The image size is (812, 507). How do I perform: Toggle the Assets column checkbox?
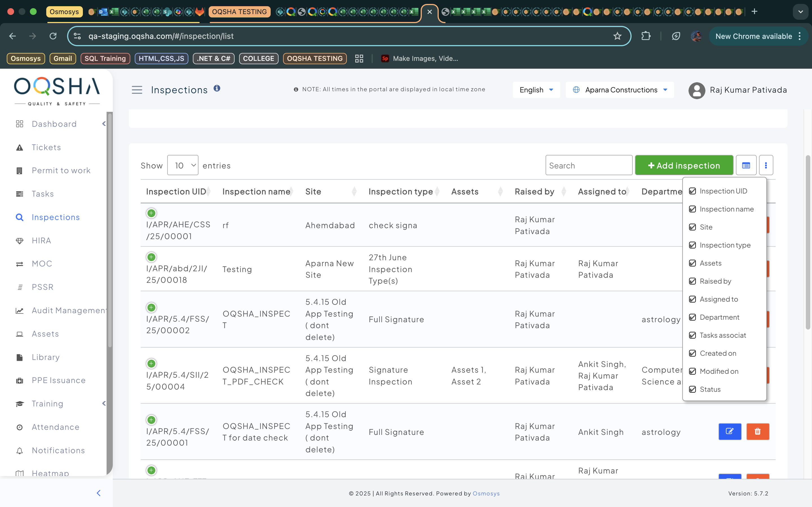point(692,263)
